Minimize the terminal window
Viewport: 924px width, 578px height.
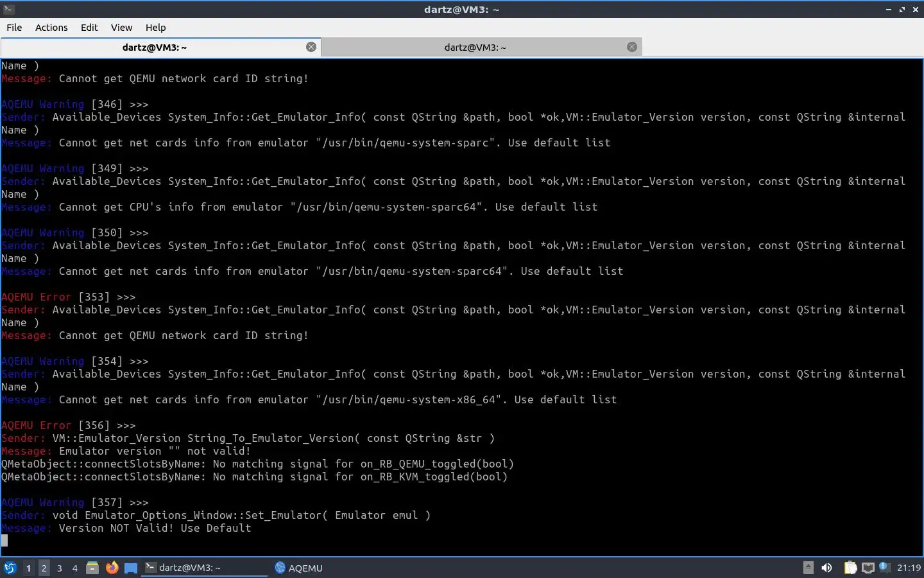(x=889, y=10)
